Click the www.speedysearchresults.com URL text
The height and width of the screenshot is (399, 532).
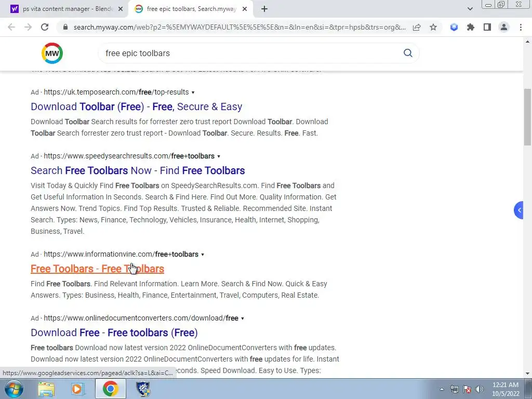click(129, 156)
